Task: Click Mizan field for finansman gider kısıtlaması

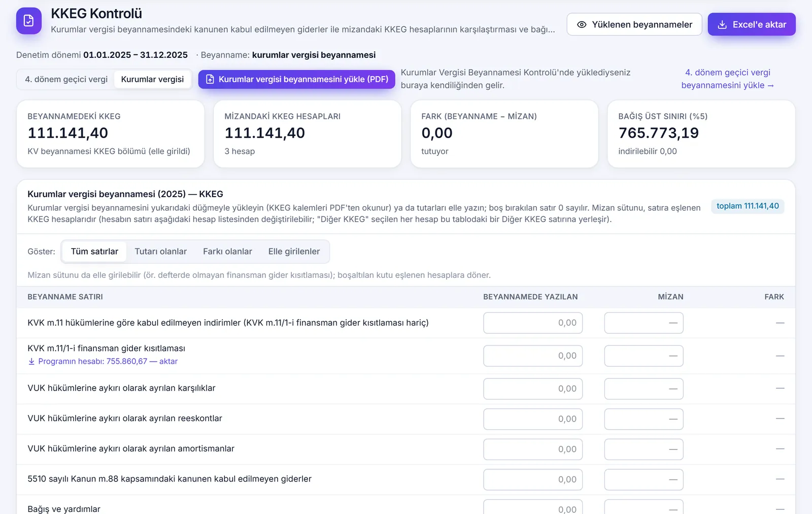Action: pos(644,356)
